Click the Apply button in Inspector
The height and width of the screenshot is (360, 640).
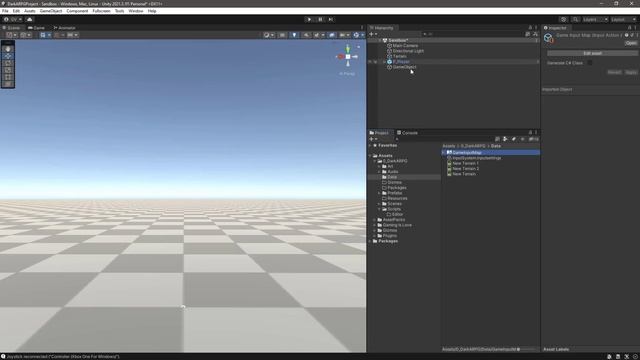click(631, 72)
